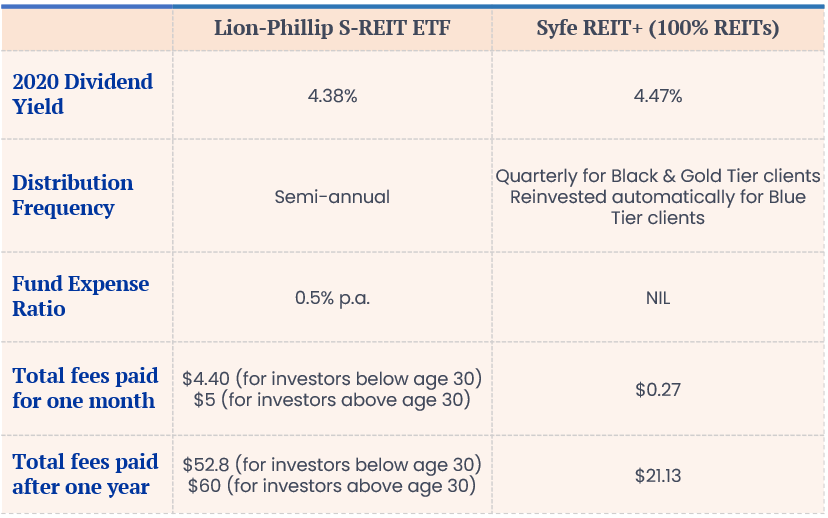Screen dimensions: 828x518
Task: Click the 4.47% dividend yield value
Action: point(658,96)
